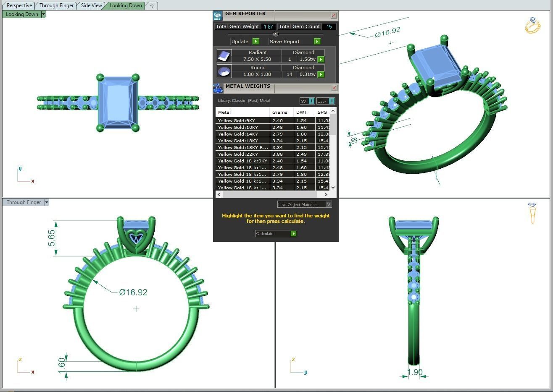Add a new viewport tab with plus
553x392 pixels.
pos(152,5)
